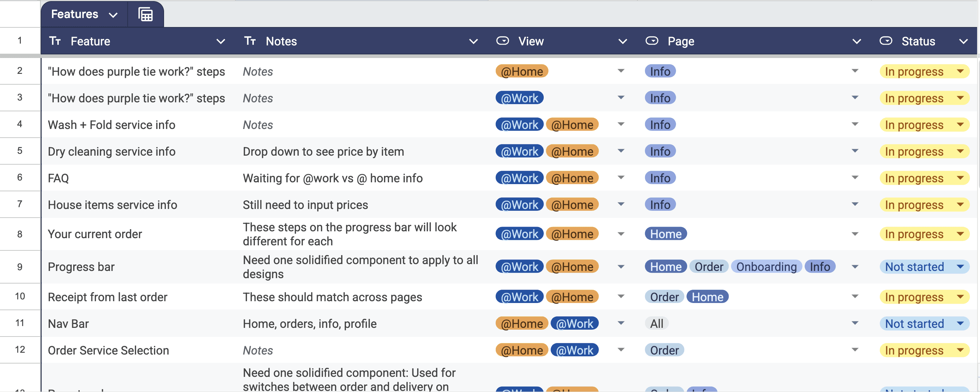The height and width of the screenshot is (392, 980).
Task: Expand the Notes column header menu
Action: tap(473, 41)
